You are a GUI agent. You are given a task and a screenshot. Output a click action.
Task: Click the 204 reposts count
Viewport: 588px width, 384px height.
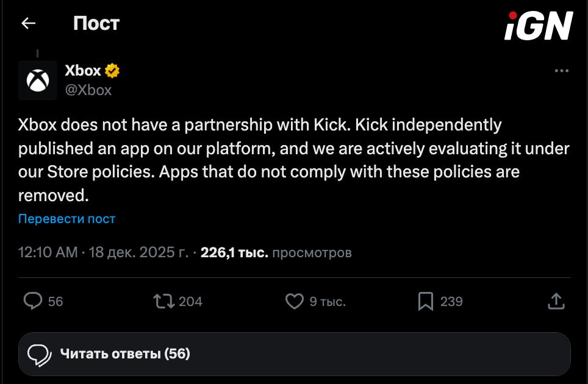tap(191, 302)
